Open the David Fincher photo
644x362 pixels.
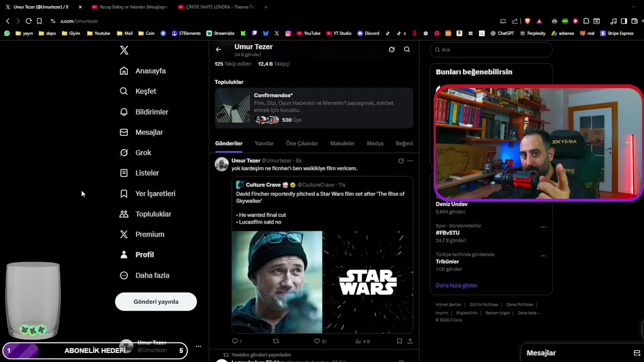(x=277, y=282)
